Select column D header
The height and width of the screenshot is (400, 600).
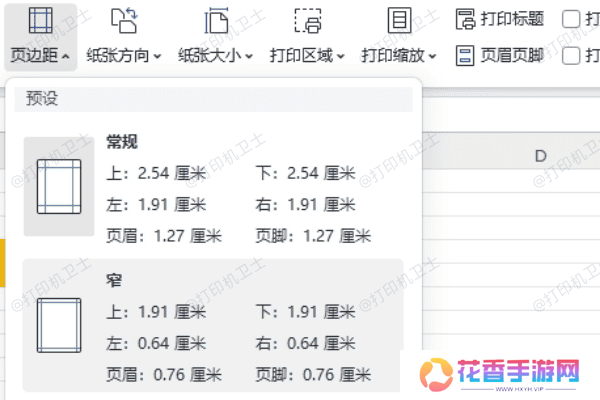coord(540,156)
